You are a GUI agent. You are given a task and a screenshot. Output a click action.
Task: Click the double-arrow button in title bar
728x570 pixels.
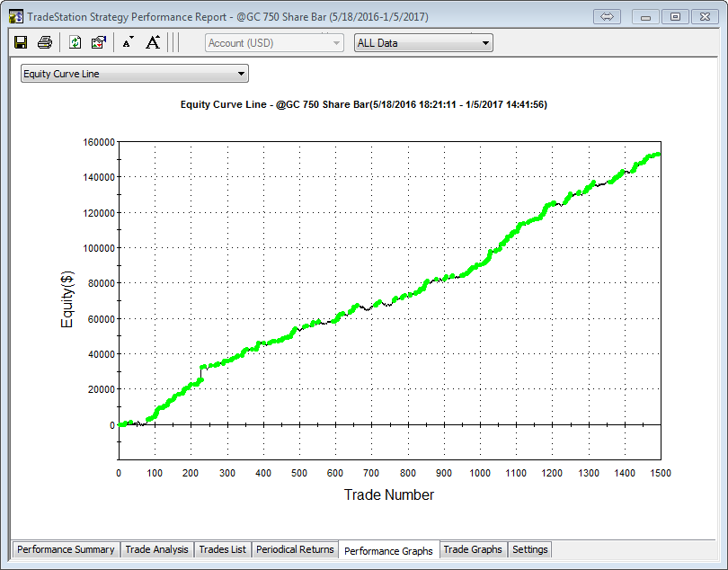(x=607, y=16)
